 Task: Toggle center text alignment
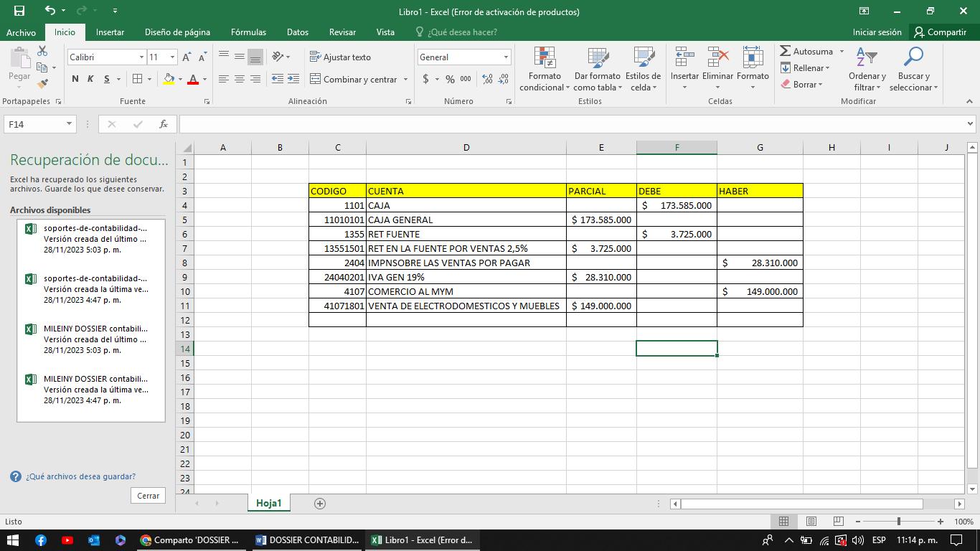(240, 79)
